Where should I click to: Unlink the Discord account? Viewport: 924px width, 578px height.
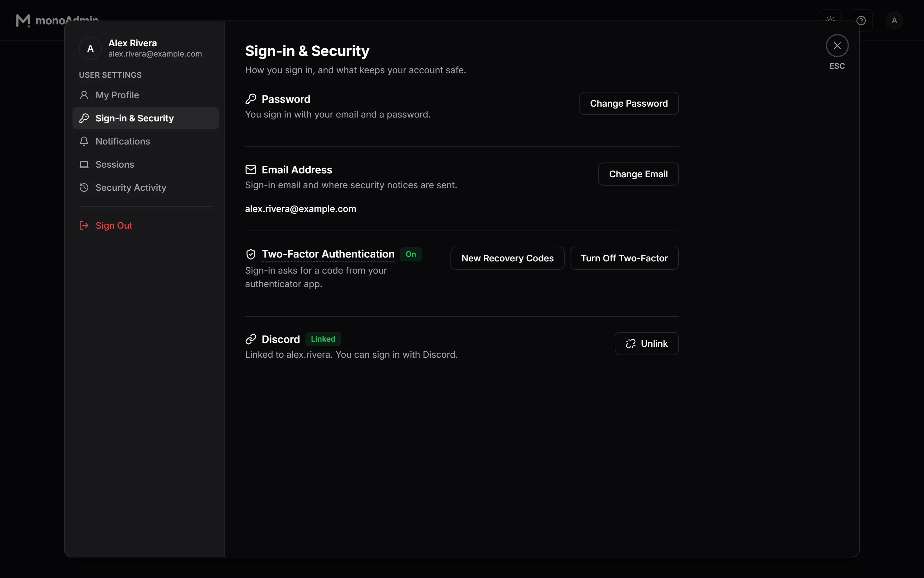646,344
